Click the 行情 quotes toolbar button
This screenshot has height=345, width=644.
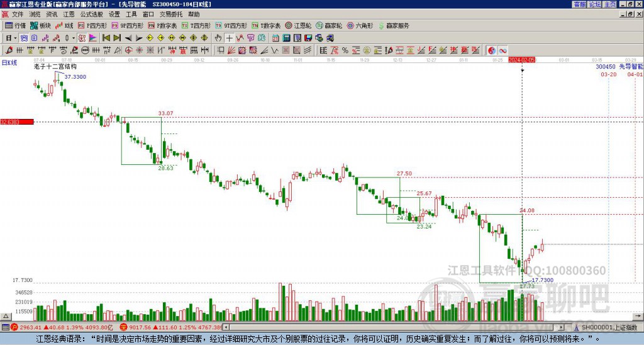click(x=16, y=25)
